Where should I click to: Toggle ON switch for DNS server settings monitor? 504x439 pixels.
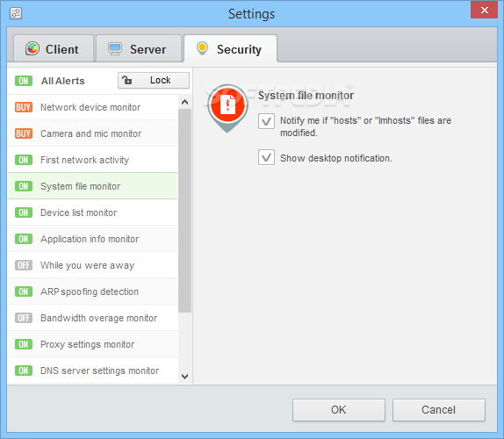pyautogui.click(x=24, y=371)
